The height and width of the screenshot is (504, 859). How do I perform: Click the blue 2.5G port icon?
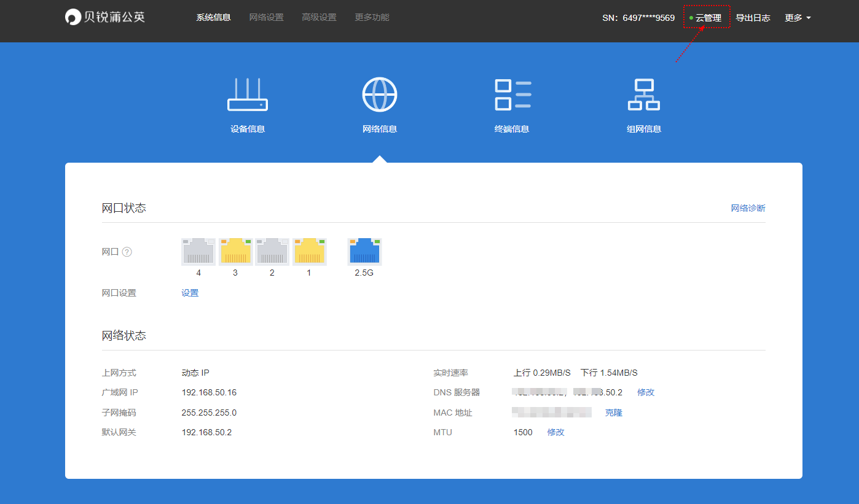(x=364, y=252)
